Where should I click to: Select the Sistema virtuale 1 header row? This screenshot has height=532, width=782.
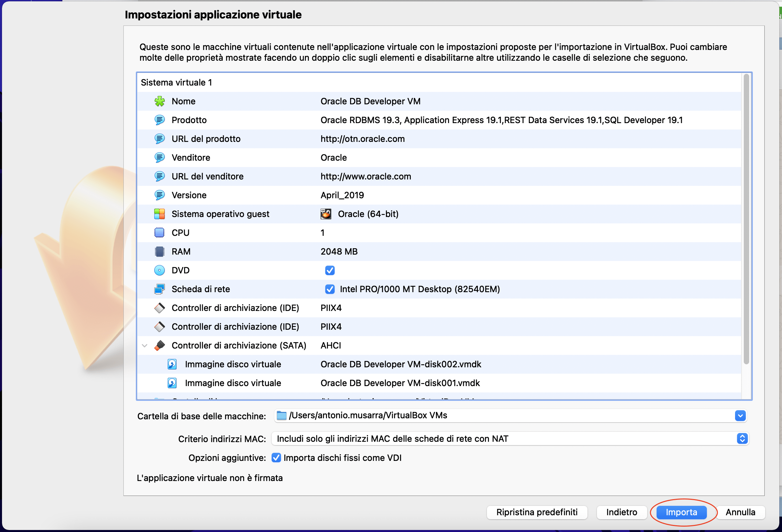[x=439, y=83]
